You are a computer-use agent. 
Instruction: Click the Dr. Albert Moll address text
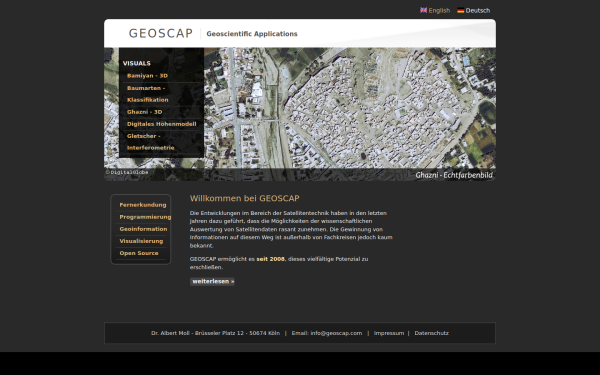pos(215,333)
